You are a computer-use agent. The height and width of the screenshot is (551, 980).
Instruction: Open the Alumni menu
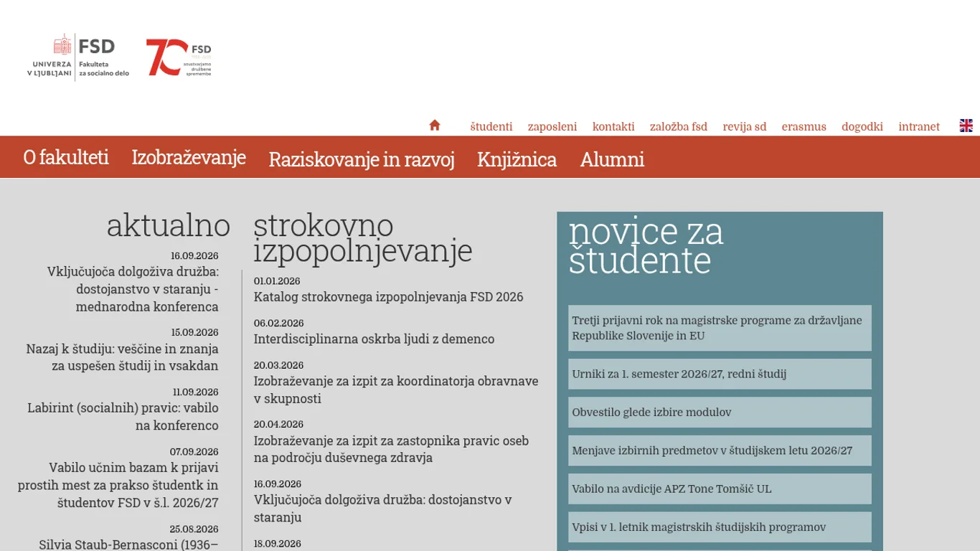pyautogui.click(x=612, y=159)
